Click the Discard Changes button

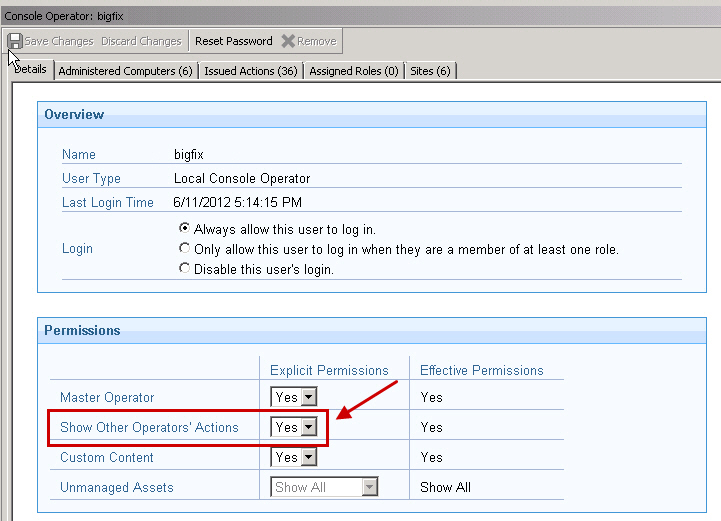[x=142, y=41]
